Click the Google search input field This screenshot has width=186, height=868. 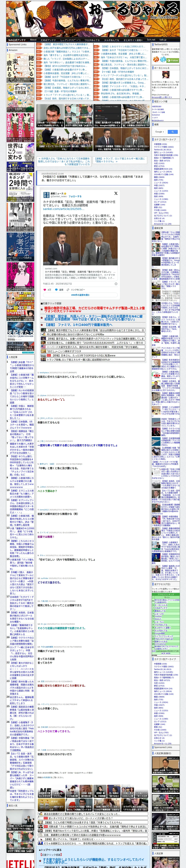click(x=160, y=132)
